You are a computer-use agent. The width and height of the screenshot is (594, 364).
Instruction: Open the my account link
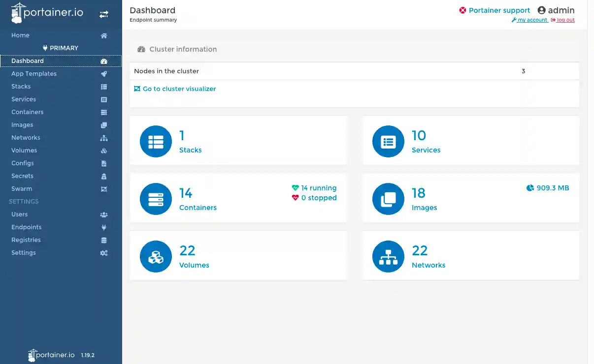coord(532,20)
